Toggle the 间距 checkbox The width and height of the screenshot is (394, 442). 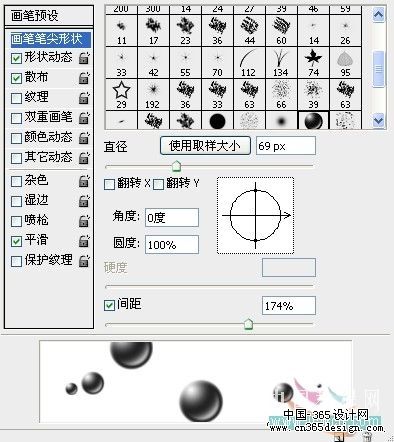109,305
